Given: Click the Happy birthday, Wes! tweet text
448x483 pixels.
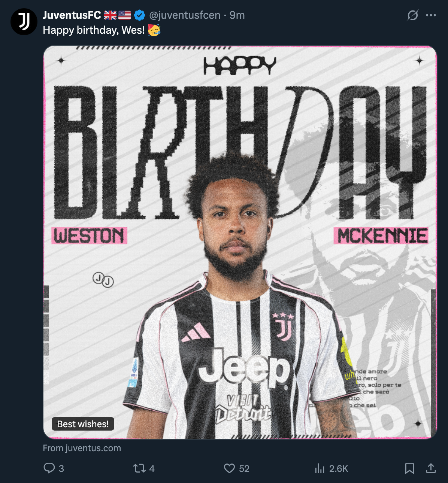Looking at the screenshot, I should coord(94,30).
